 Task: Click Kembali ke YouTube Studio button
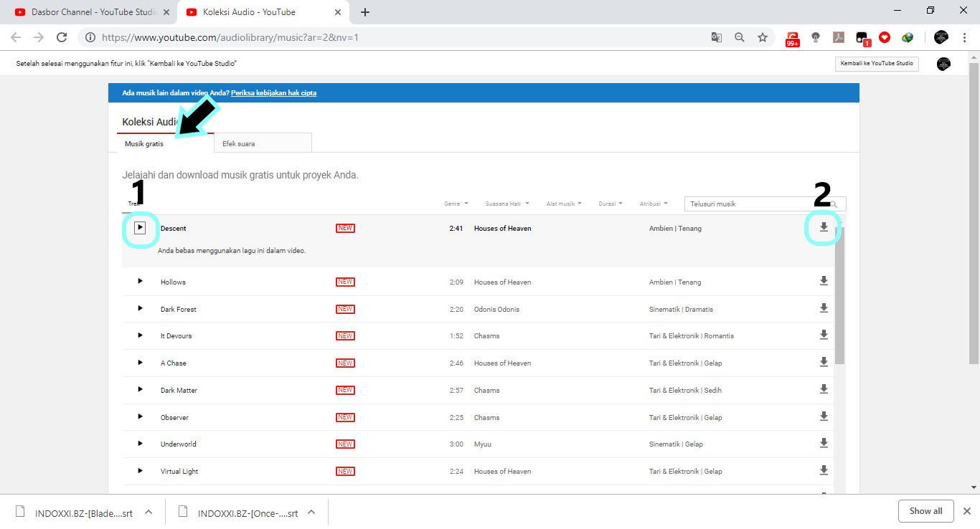coord(877,64)
